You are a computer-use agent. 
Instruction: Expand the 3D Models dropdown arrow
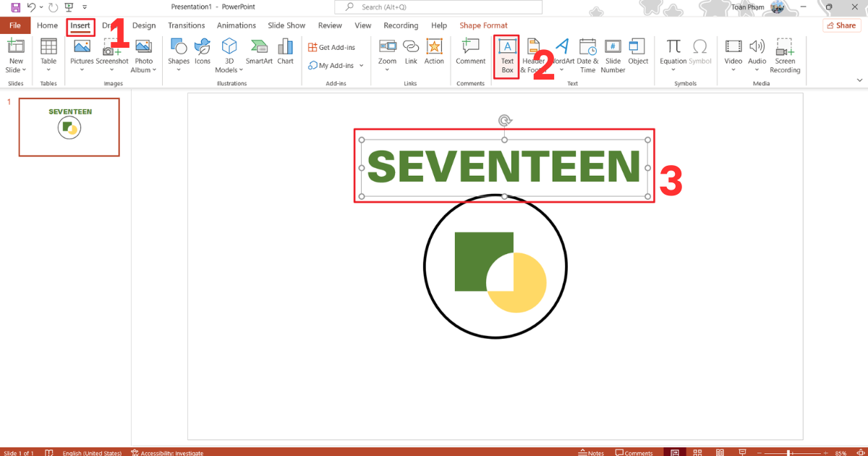tap(241, 70)
